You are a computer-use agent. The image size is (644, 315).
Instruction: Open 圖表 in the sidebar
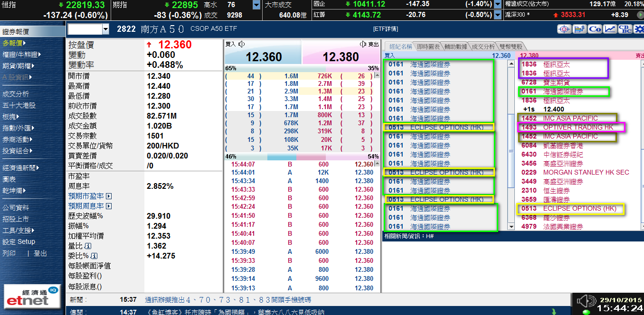tap(9, 179)
